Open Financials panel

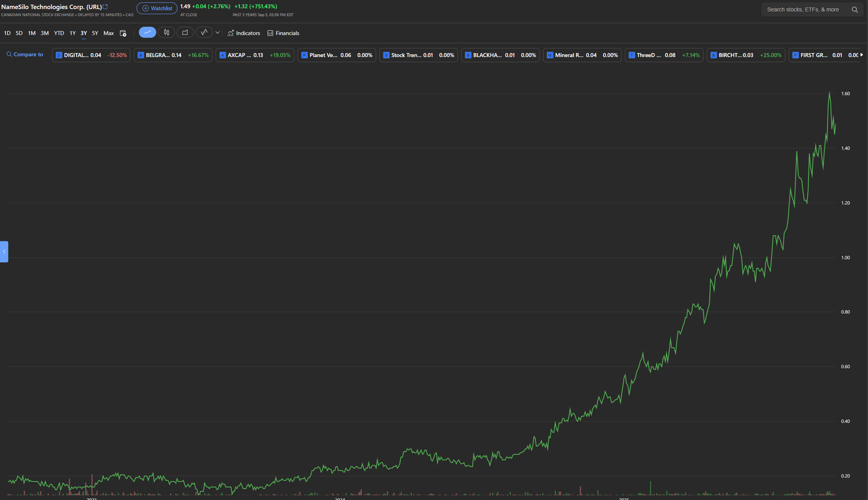283,33
